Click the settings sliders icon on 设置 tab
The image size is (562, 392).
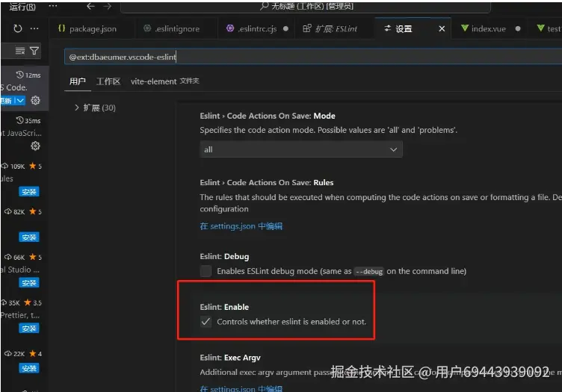[387, 28]
